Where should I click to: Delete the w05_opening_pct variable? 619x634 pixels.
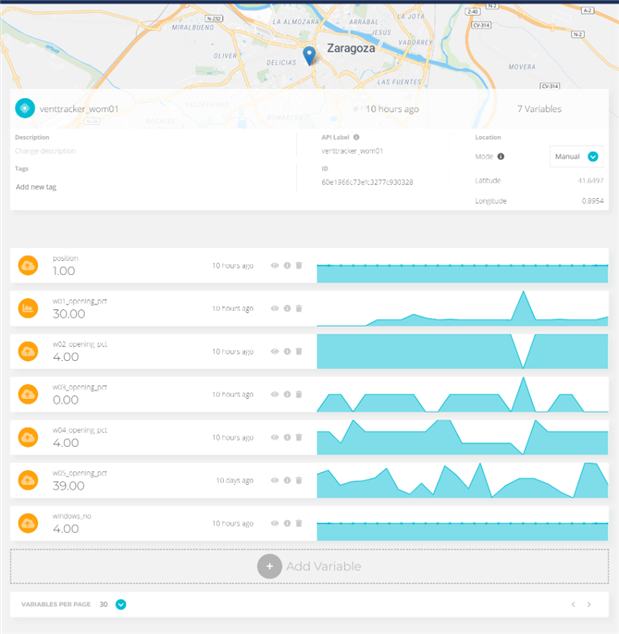pyautogui.click(x=299, y=480)
